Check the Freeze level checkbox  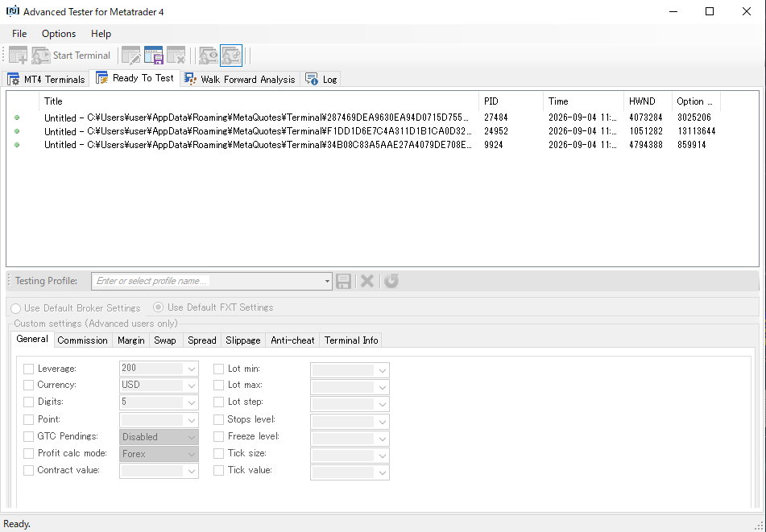[219, 436]
